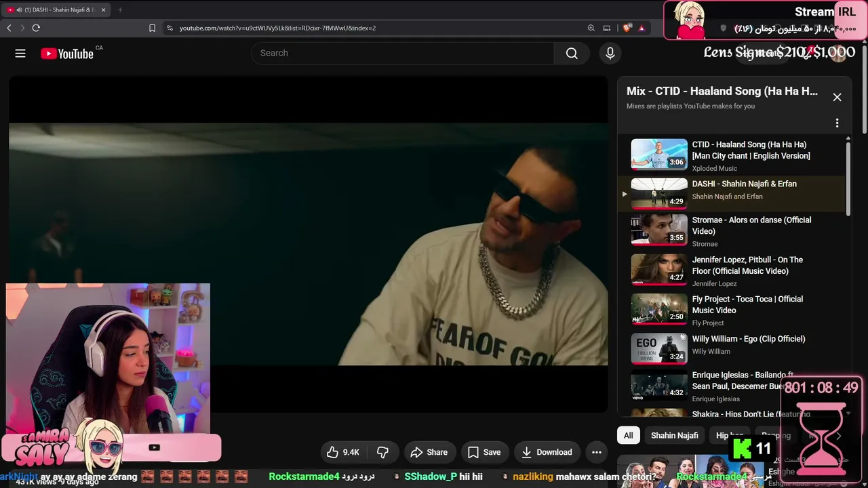Save video to a playlist
Screen dimensions: 868x488
484,452
